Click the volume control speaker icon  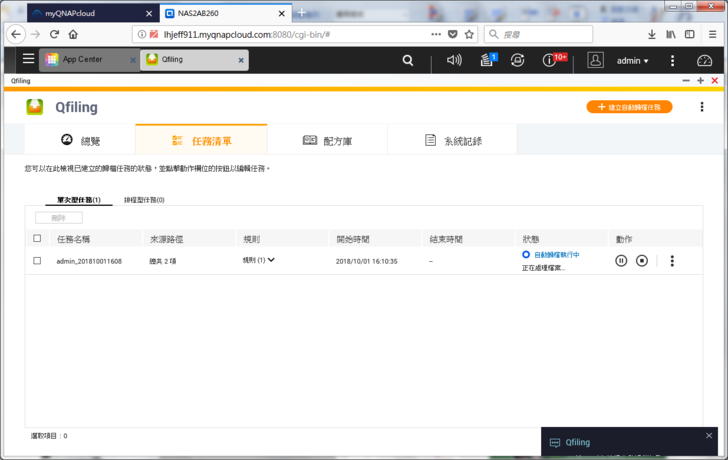(454, 60)
